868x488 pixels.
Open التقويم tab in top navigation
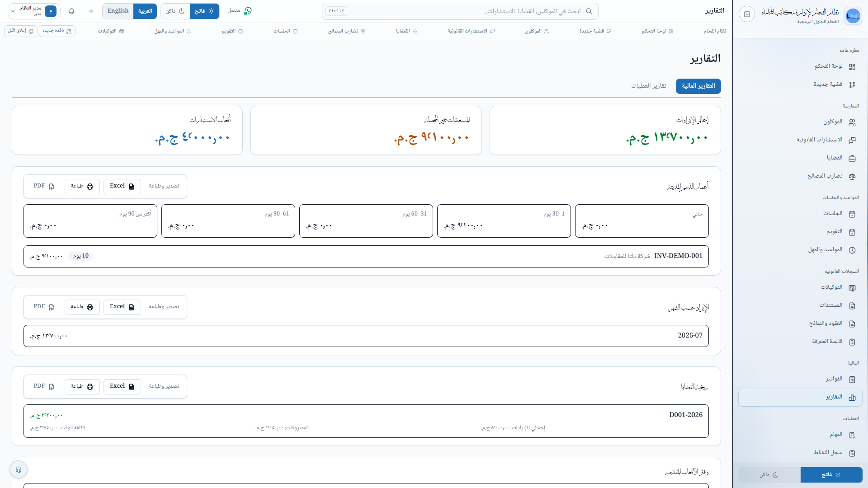(x=232, y=31)
